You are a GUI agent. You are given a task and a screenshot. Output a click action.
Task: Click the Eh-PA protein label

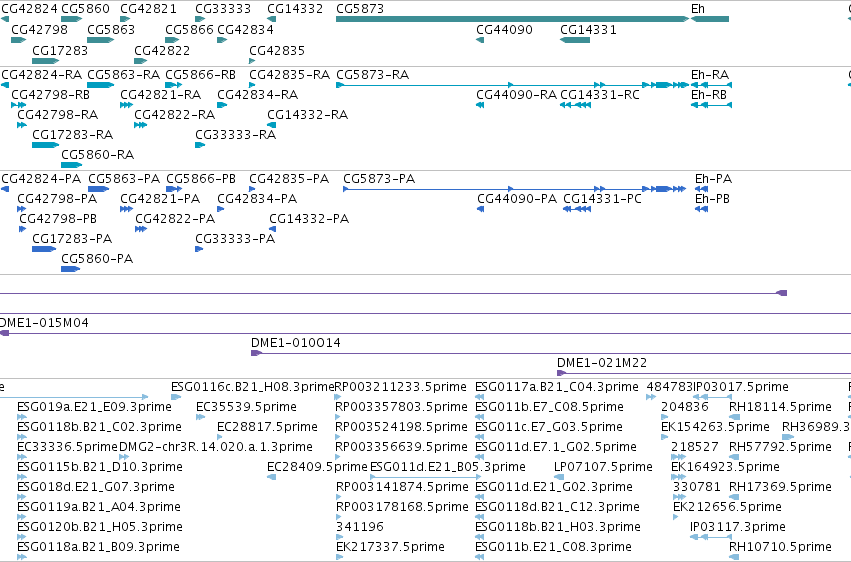[714, 178]
